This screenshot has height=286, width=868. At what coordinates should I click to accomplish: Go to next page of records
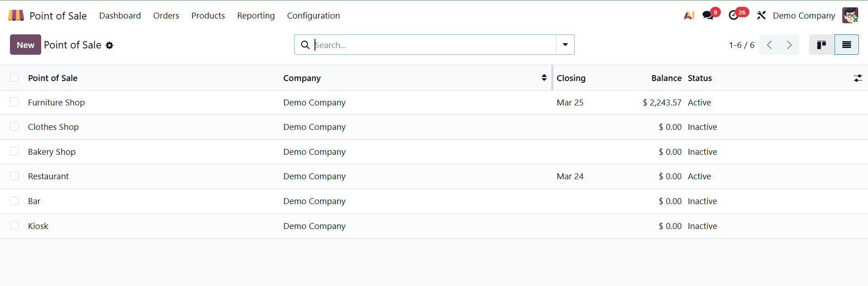click(x=789, y=45)
